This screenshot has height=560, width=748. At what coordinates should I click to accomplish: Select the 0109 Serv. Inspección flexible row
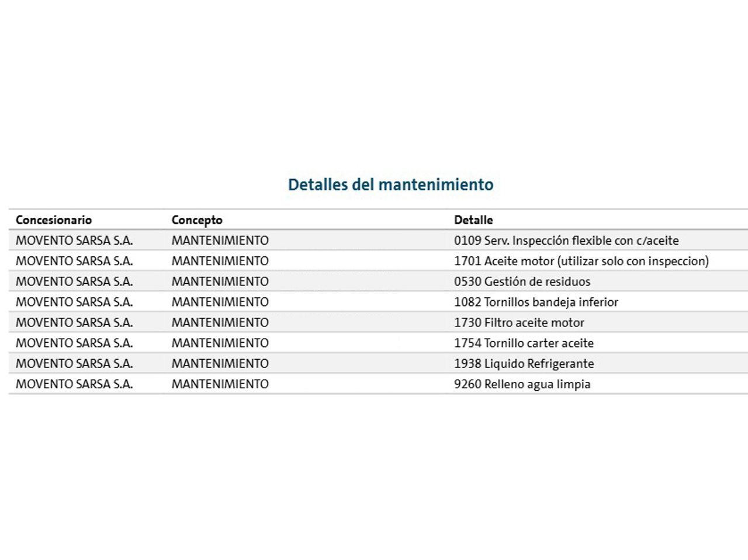click(x=566, y=241)
